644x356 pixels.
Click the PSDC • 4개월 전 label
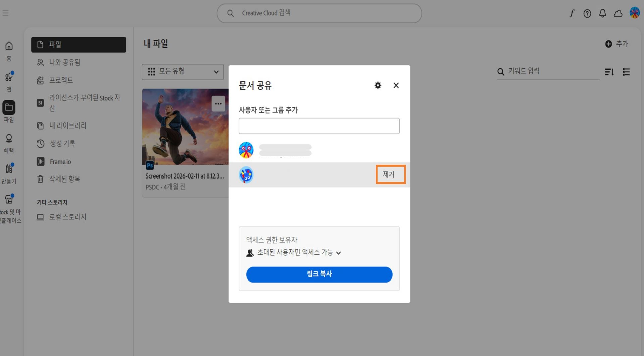point(166,187)
